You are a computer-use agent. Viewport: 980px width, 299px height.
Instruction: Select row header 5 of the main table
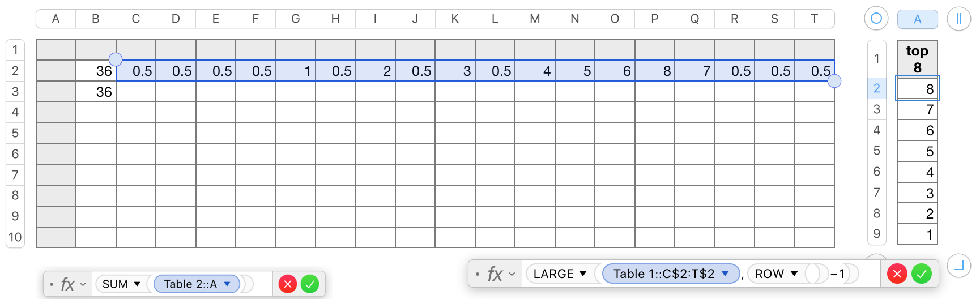(x=15, y=133)
